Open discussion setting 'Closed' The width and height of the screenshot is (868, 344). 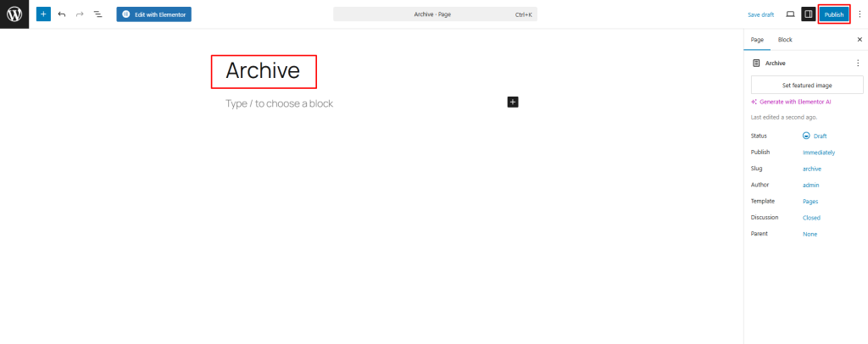[x=811, y=218]
